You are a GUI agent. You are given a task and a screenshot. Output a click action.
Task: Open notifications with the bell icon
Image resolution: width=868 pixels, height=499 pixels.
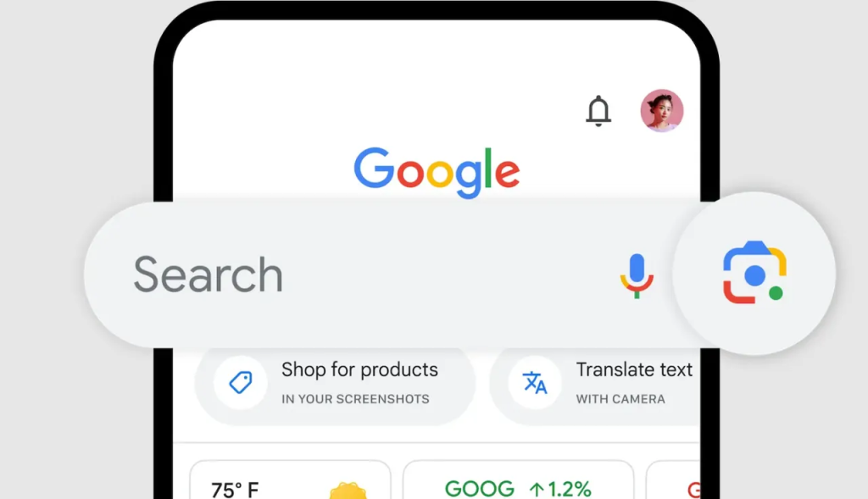598,111
